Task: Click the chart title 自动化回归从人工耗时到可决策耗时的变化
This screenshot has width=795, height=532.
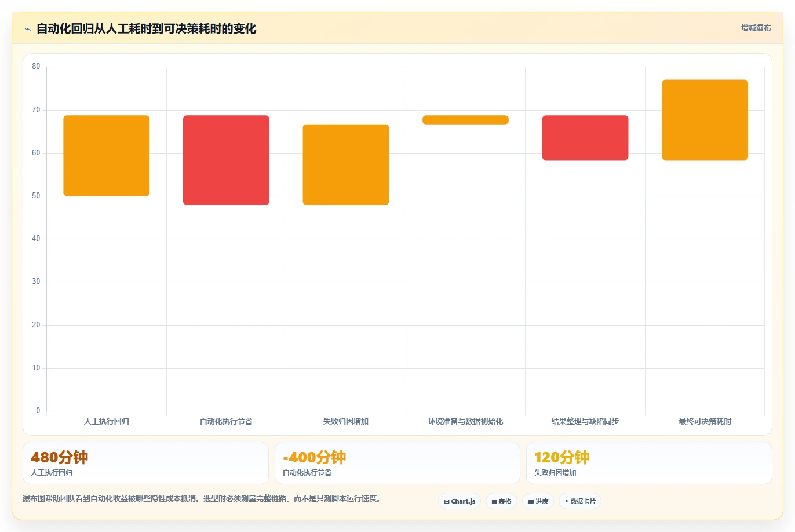Action: tap(146, 29)
